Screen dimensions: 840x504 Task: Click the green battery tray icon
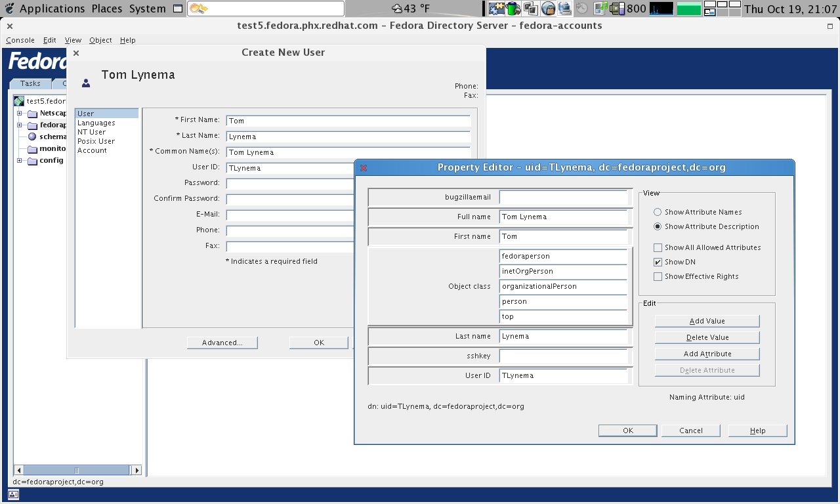pyautogui.click(x=513, y=9)
